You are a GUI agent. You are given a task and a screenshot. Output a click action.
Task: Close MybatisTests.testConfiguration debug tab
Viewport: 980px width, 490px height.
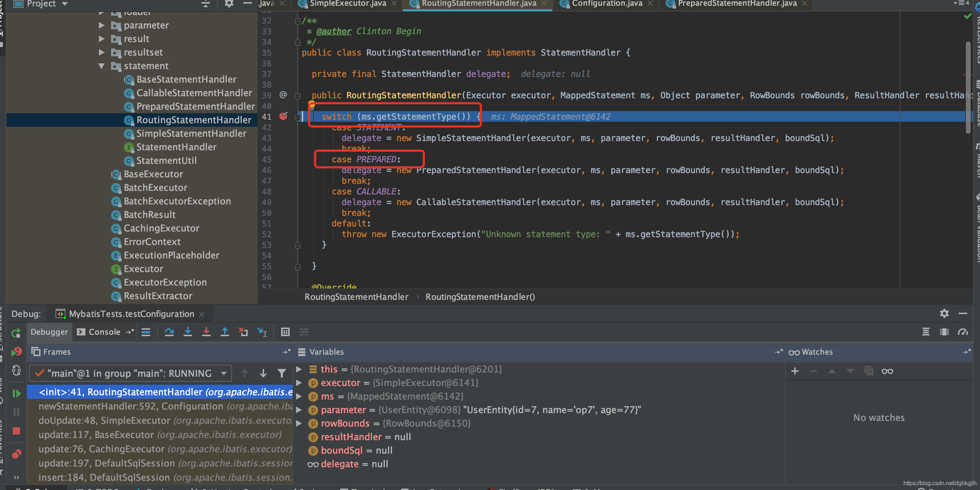[202, 314]
